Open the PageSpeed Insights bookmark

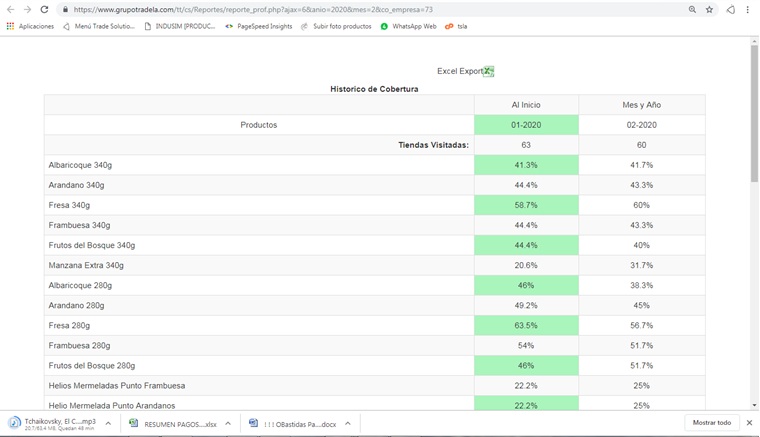click(x=259, y=26)
